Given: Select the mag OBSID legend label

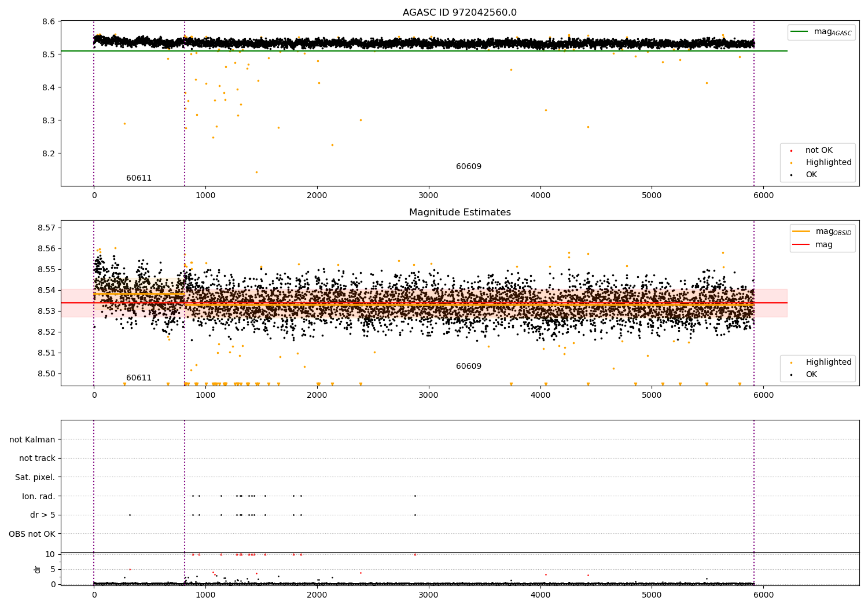Looking at the screenshot, I should tap(834, 232).
